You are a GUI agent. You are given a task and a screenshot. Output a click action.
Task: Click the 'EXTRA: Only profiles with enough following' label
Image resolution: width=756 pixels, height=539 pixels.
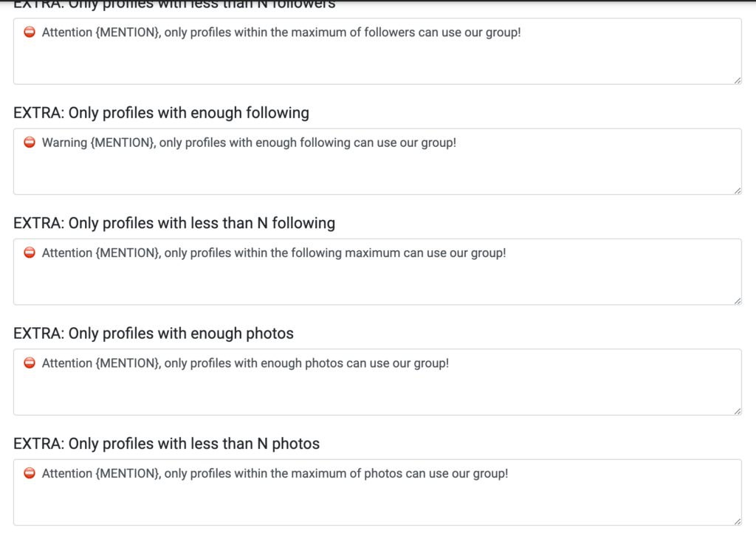coord(161,113)
